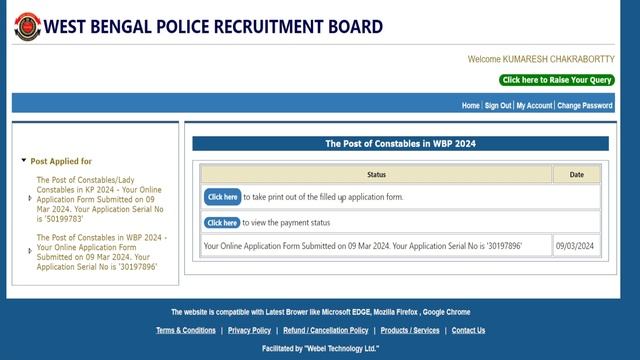Image resolution: width=640 pixels, height=360 pixels.
Task: Sign Out of the account
Action: 498,106
